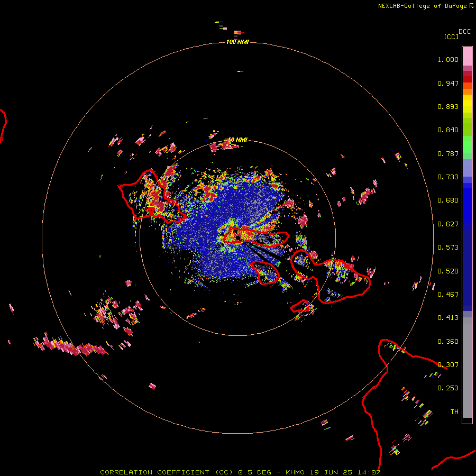Click the 0.893 value on the color scale
The image size is (476, 476).
click(448, 106)
